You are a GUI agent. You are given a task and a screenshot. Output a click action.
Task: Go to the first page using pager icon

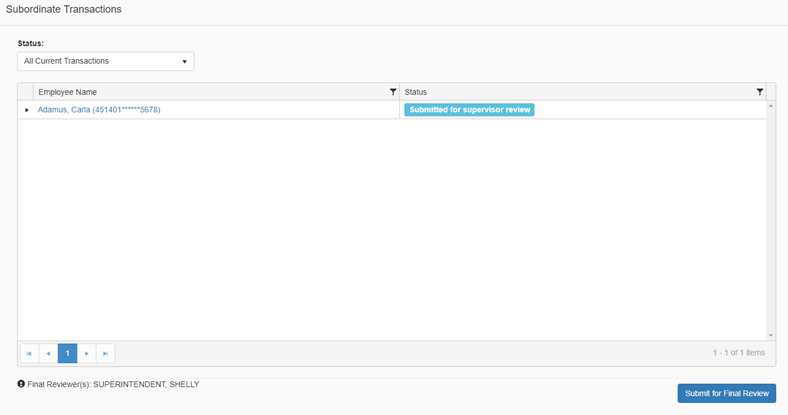[29, 353]
